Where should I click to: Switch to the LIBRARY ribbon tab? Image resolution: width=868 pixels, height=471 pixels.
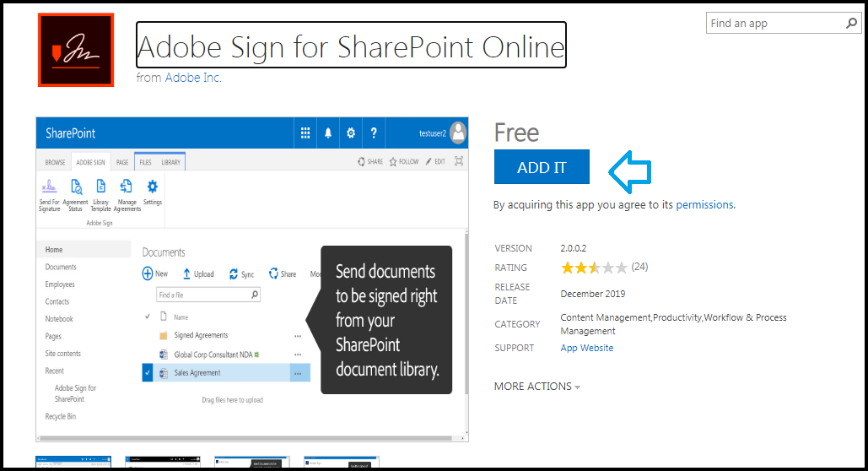pyautogui.click(x=171, y=162)
